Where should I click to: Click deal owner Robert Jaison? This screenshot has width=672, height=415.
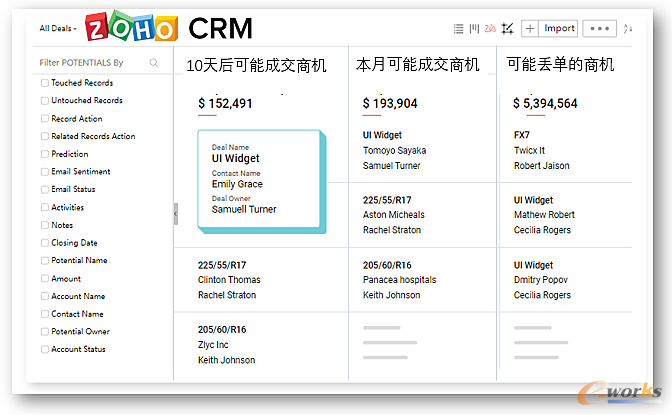click(x=542, y=165)
